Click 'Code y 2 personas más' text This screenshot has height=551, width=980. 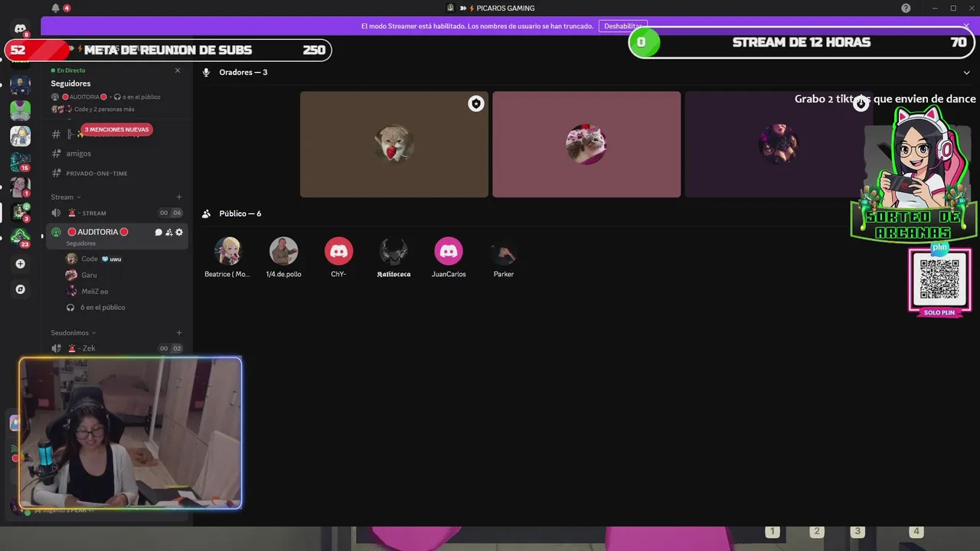click(x=104, y=109)
